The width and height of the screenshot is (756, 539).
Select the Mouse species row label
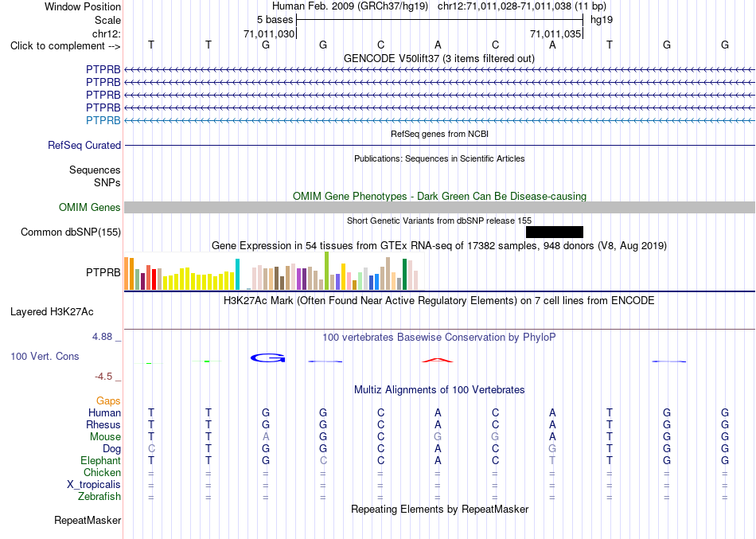coord(105,437)
